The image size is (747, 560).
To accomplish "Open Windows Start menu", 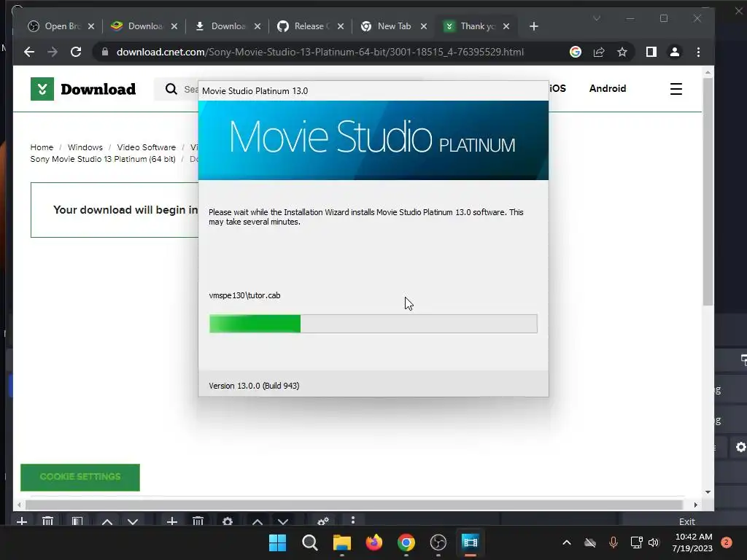I will tap(278, 542).
